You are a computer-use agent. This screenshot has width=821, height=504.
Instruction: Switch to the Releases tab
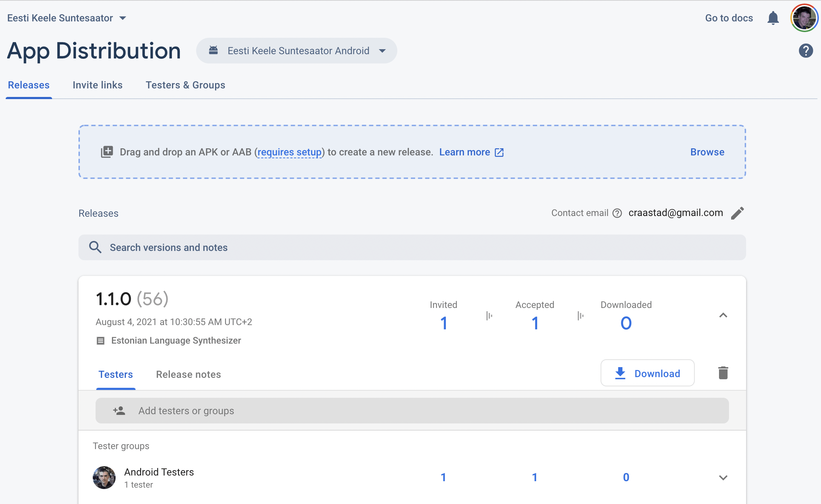tap(29, 85)
